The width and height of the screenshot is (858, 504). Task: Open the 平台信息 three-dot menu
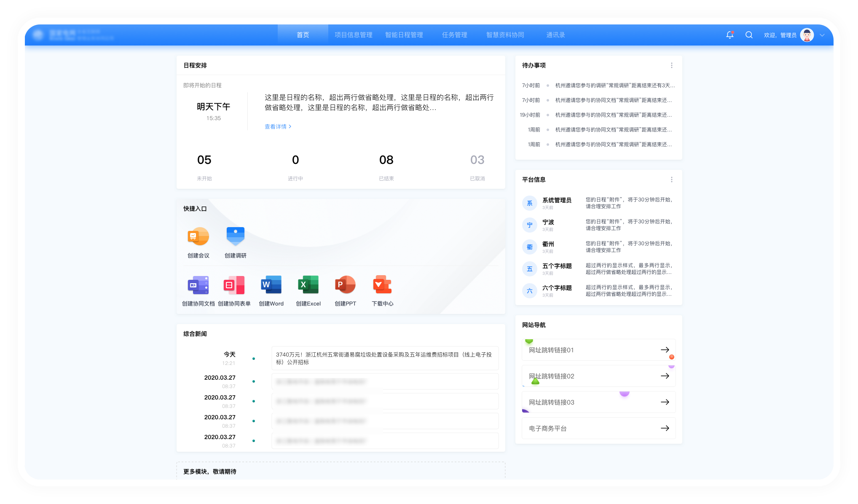672,180
